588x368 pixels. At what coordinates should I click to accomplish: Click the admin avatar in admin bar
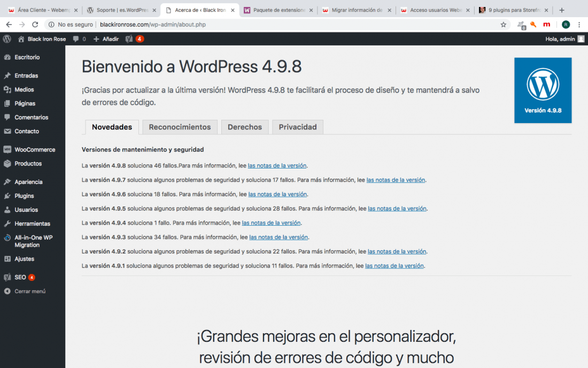(x=581, y=39)
